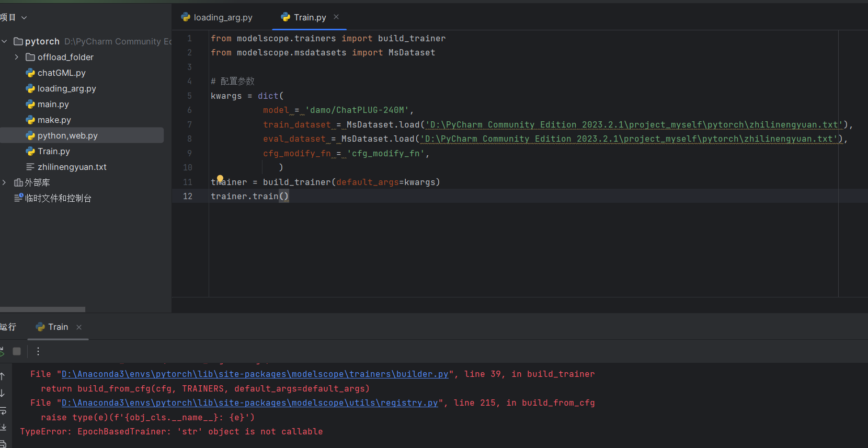868x448 pixels.
Task: Open Train.py from project tree
Action: [x=54, y=151]
